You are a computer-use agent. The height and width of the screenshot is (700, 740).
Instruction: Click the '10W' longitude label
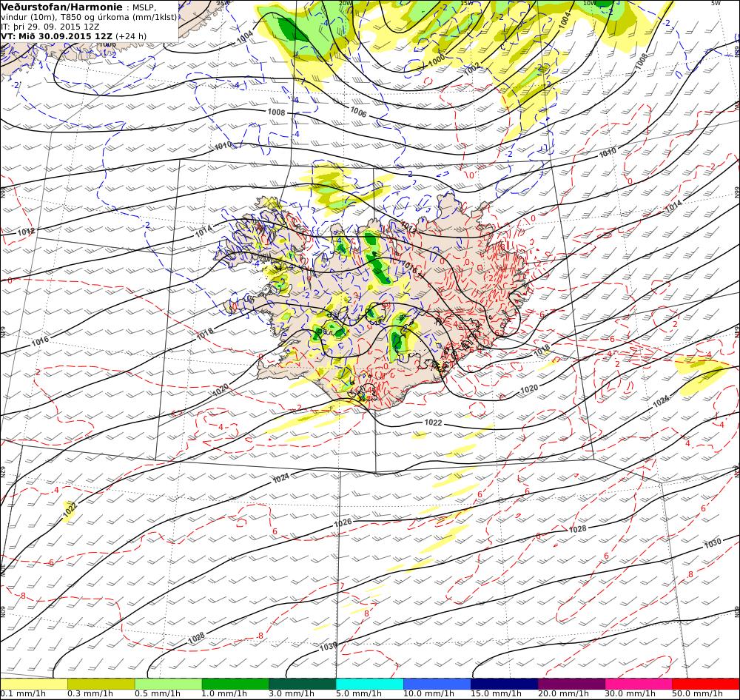(589, 3)
